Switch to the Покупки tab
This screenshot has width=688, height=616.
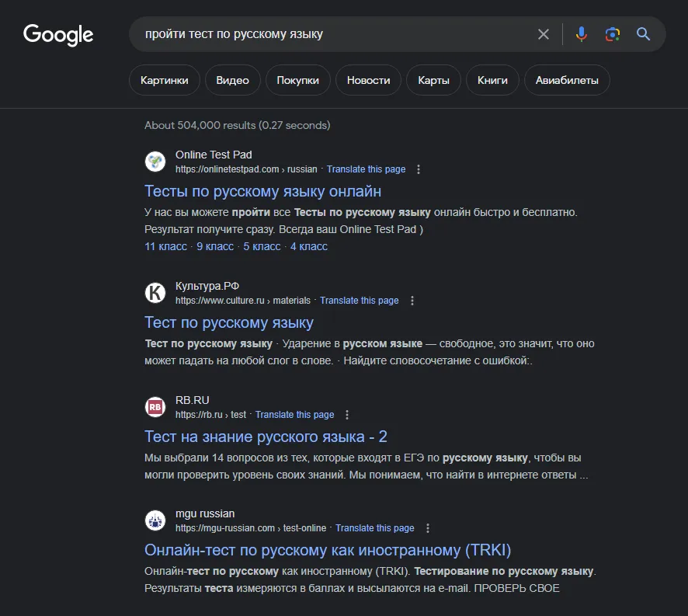[298, 80]
